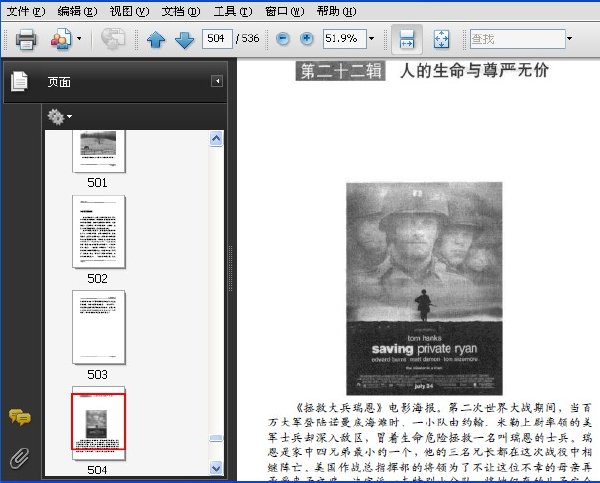
Task: Click the print icon
Action: (26, 39)
